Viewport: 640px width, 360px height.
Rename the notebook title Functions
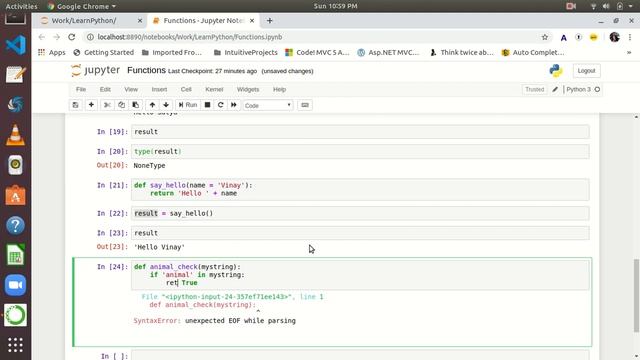[x=146, y=70]
